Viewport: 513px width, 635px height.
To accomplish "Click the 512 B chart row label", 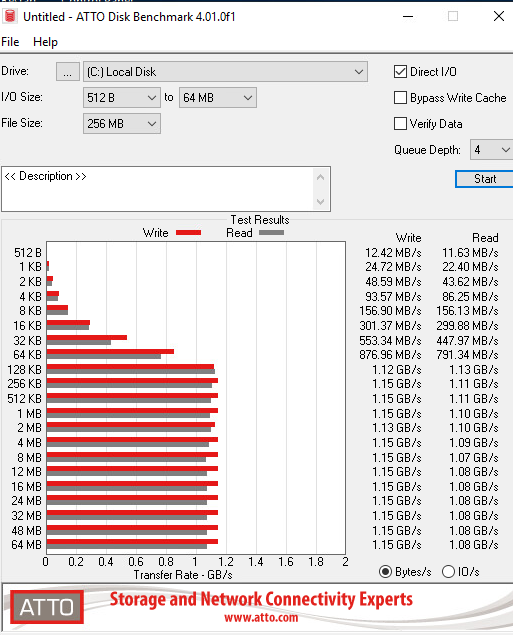I will point(28,253).
